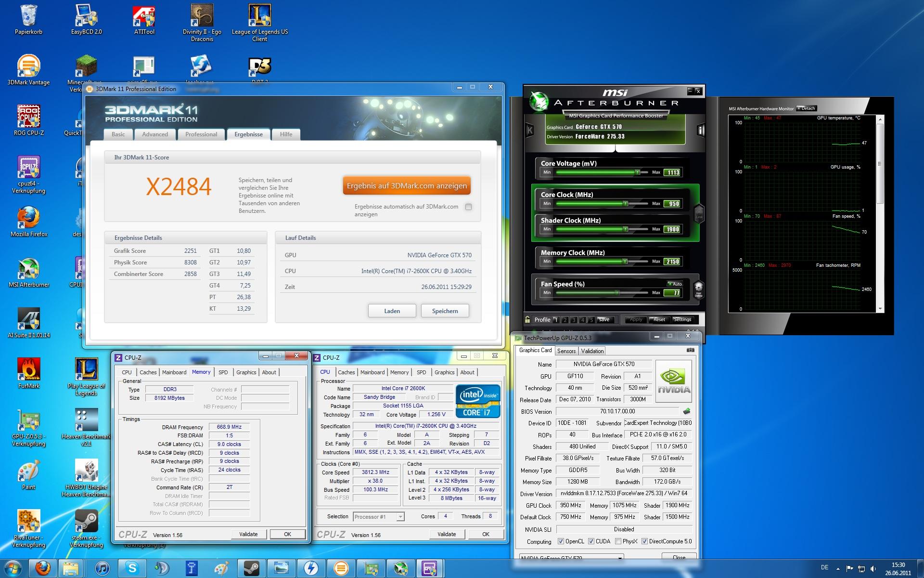Toggle the Afterburner profile lock icon
Image resolution: width=924 pixels, height=578 pixels.
tap(528, 319)
